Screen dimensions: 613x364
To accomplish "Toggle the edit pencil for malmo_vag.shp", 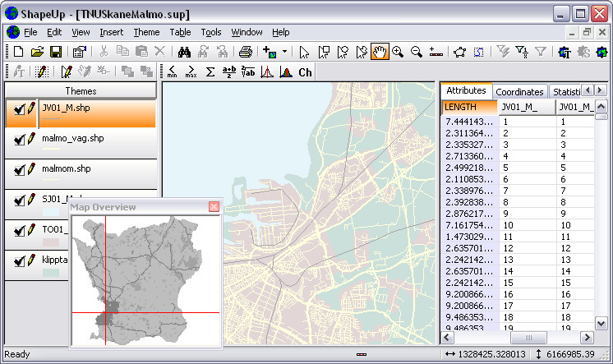I will [31, 138].
